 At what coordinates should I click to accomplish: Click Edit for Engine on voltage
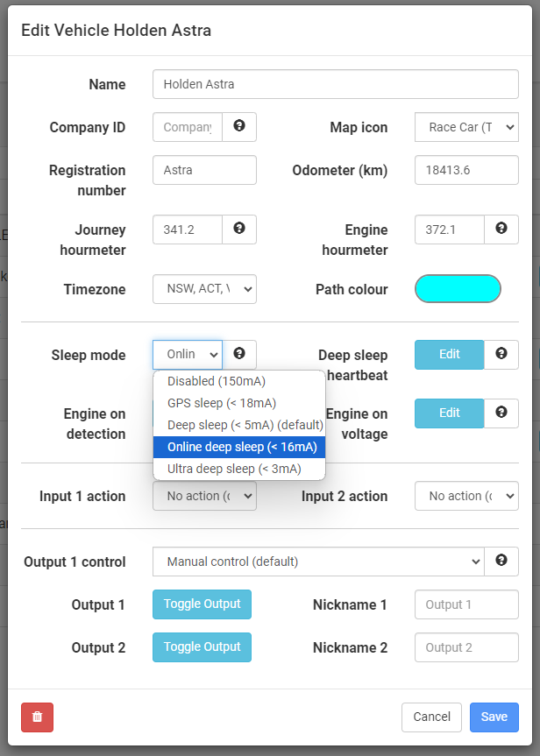tap(450, 413)
